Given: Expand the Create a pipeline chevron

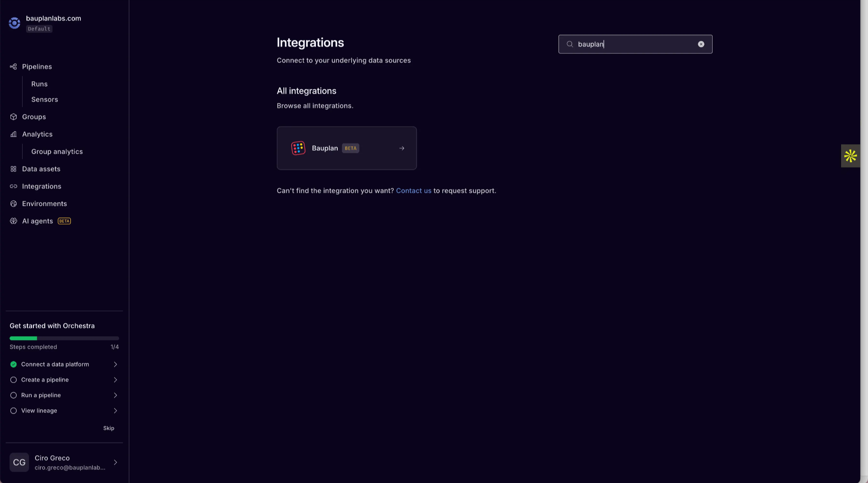Looking at the screenshot, I should point(115,380).
